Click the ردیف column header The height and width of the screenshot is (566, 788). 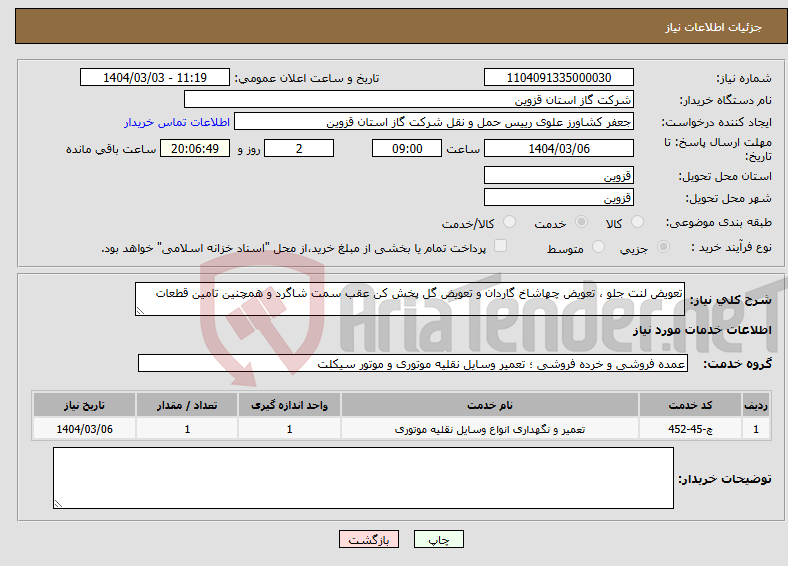756,405
